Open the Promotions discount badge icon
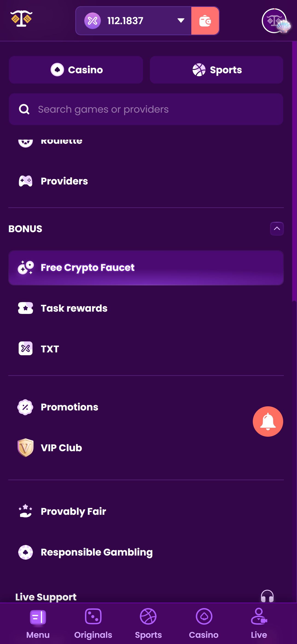Image resolution: width=297 pixels, height=644 pixels. (25, 407)
